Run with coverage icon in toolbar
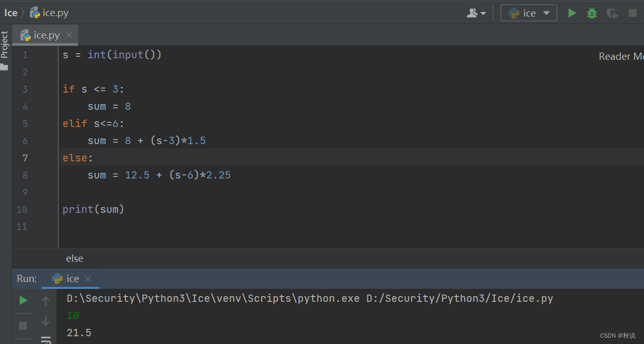Viewport: 644px width, 344px height. [612, 13]
